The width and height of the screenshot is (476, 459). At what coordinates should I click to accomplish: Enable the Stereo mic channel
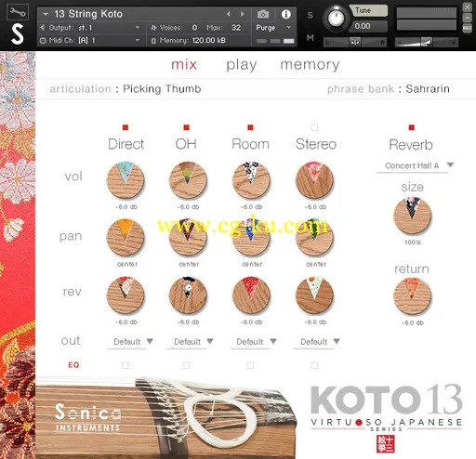pos(314,127)
